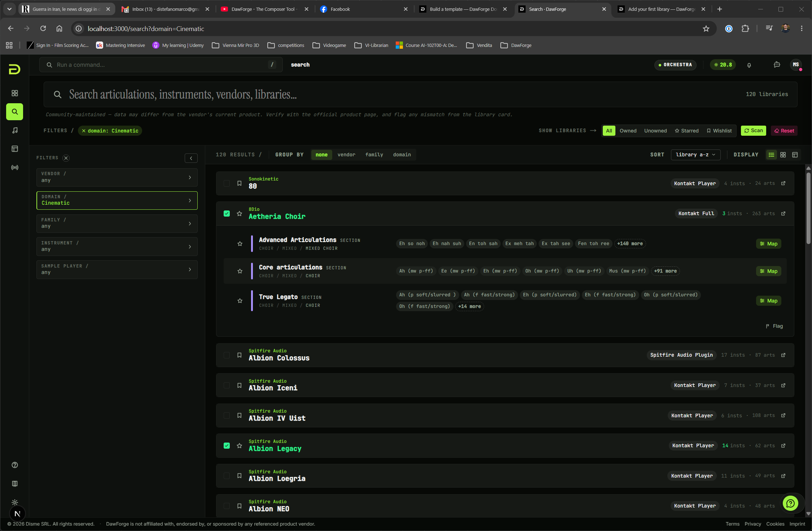The height and width of the screenshot is (531, 812).
Task: Open the docs book sidebar icon
Action: coord(15,484)
